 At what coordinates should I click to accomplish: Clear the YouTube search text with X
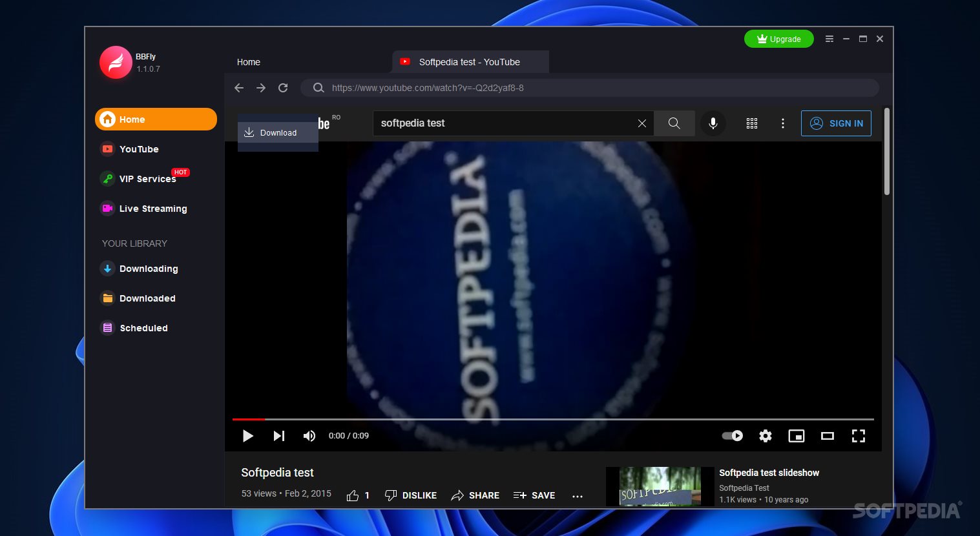[642, 123]
